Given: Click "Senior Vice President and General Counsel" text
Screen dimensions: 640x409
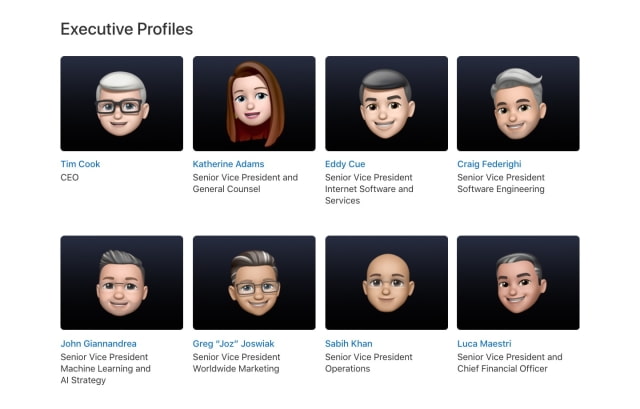Looking at the screenshot, I should [x=245, y=183].
